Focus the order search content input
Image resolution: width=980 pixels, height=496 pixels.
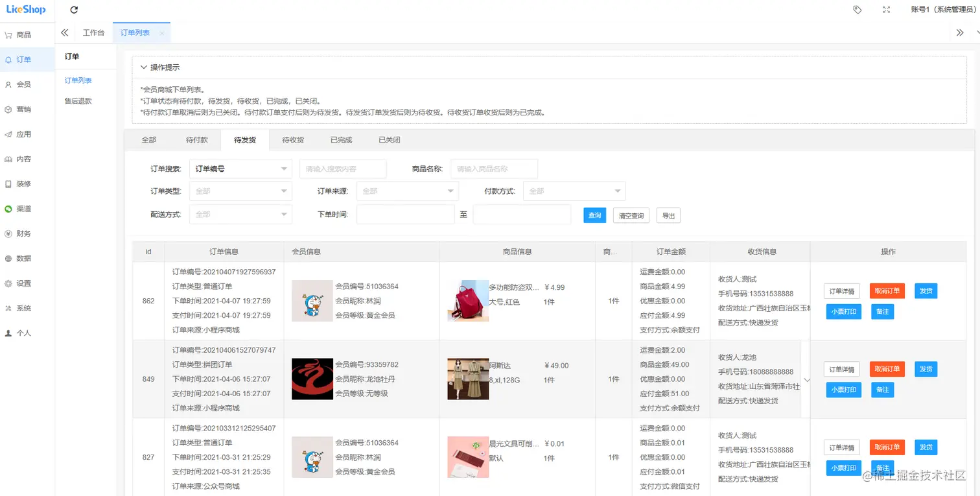point(343,169)
